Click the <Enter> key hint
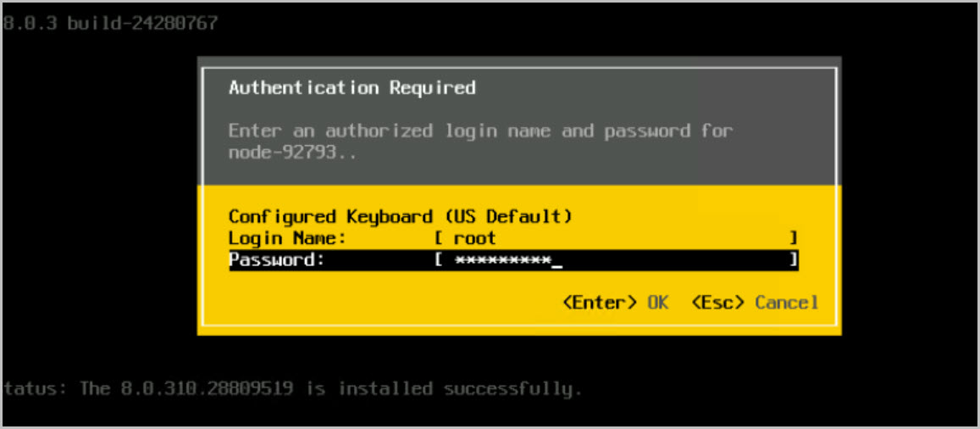This screenshot has height=429, width=980. tap(601, 303)
